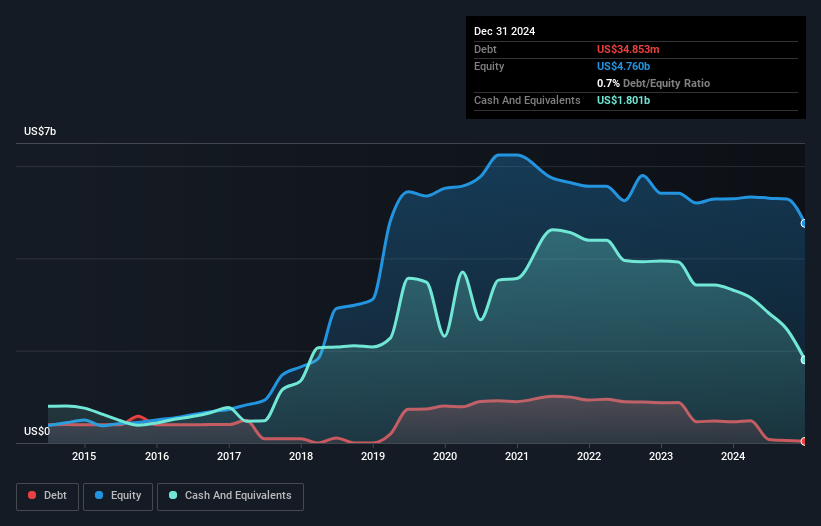The width and height of the screenshot is (821, 526).
Task: Click the teal Cash endpoint marker
Action: coord(804,360)
